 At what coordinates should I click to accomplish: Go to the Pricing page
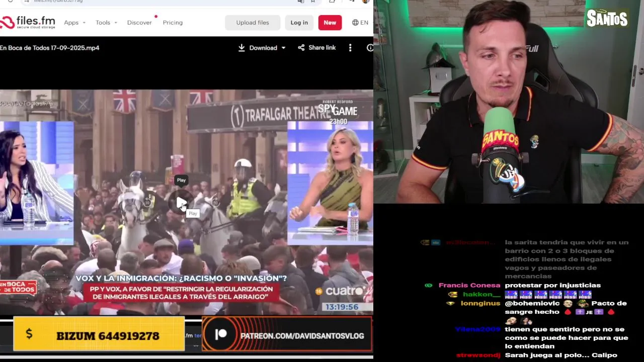coord(173,23)
